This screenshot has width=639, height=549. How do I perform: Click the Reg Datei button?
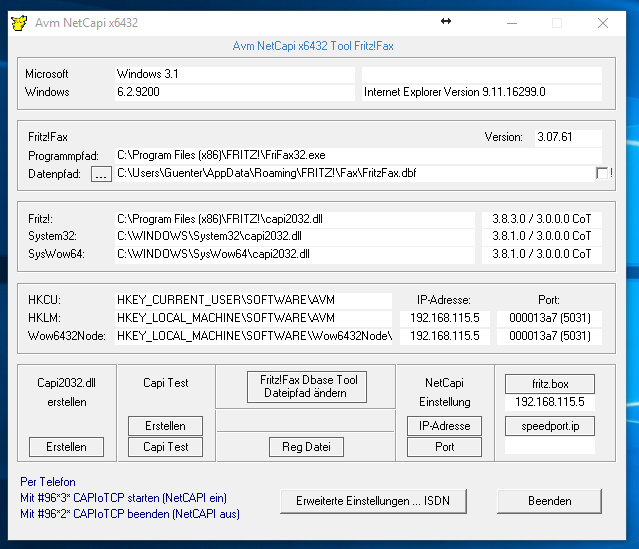pos(306,447)
